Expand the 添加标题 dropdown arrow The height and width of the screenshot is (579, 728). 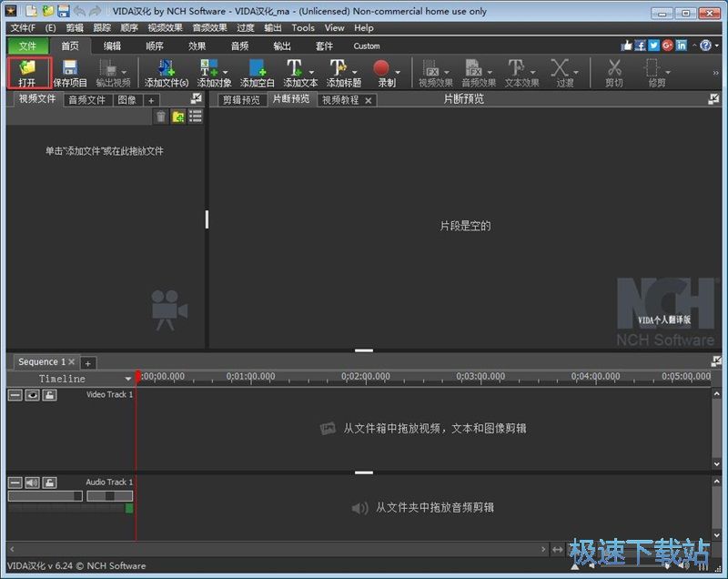click(355, 70)
